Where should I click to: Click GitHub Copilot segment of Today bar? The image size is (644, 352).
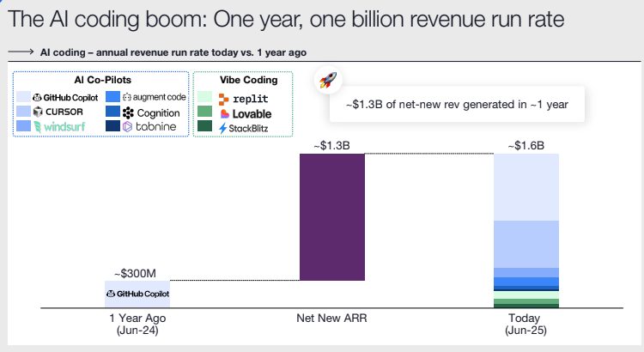click(x=526, y=187)
